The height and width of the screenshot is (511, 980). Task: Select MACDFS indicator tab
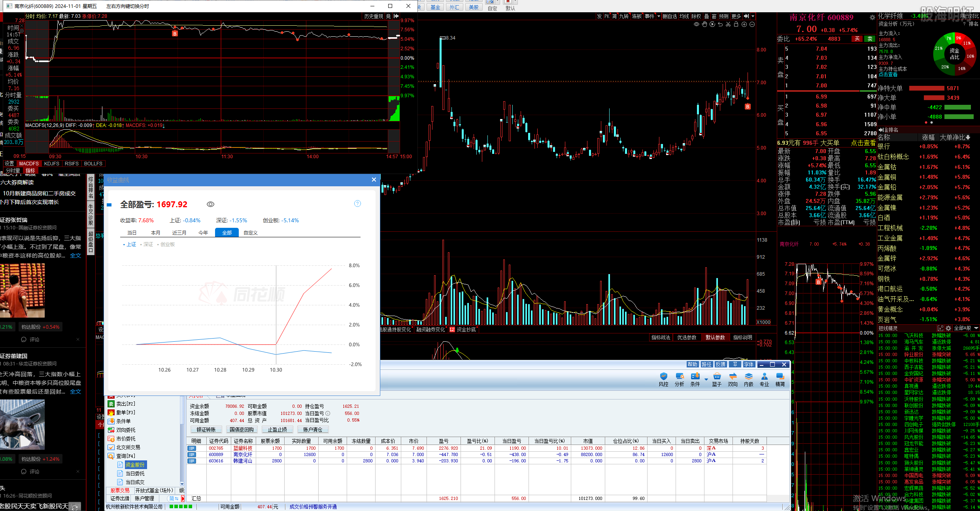coord(29,163)
